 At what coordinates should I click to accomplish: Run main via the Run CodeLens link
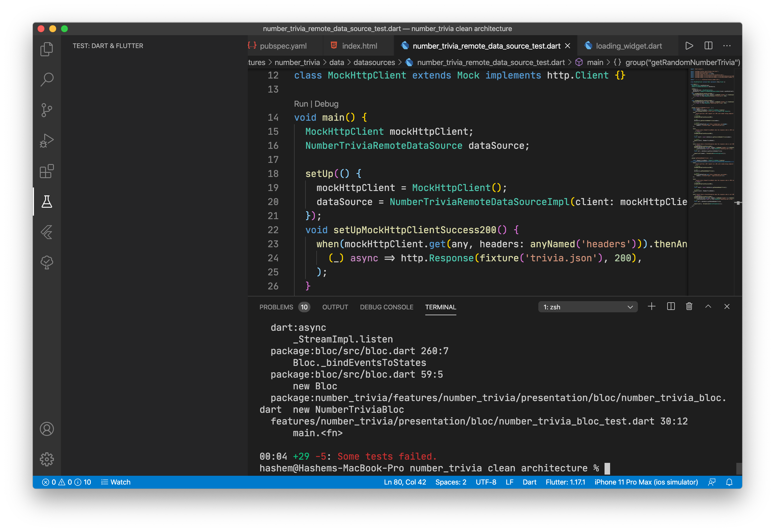click(x=301, y=104)
